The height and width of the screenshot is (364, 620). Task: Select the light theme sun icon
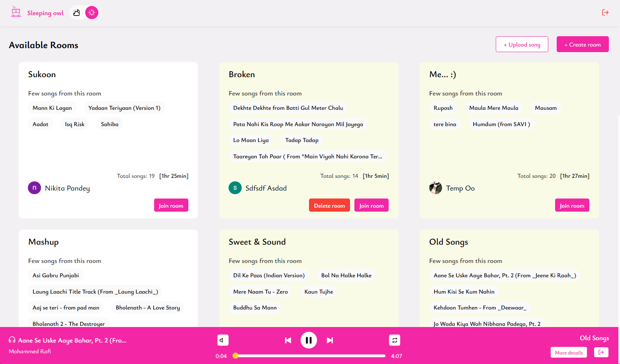coord(92,13)
